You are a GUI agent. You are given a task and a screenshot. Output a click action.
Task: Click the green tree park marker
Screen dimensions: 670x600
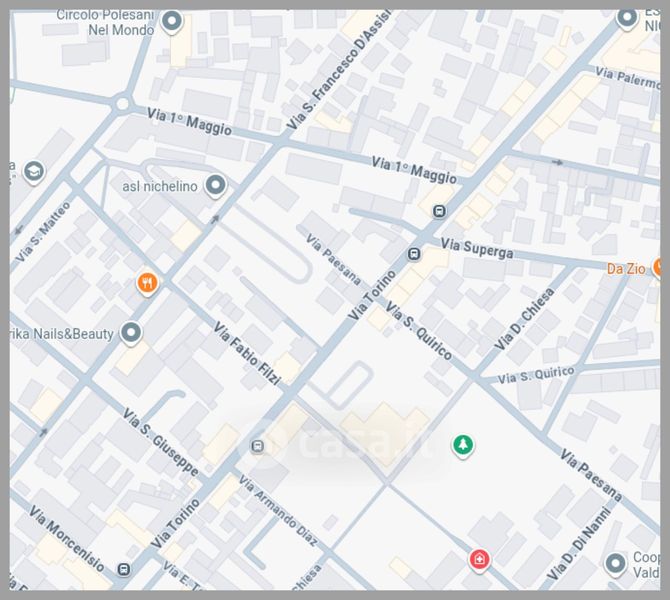tap(462, 444)
